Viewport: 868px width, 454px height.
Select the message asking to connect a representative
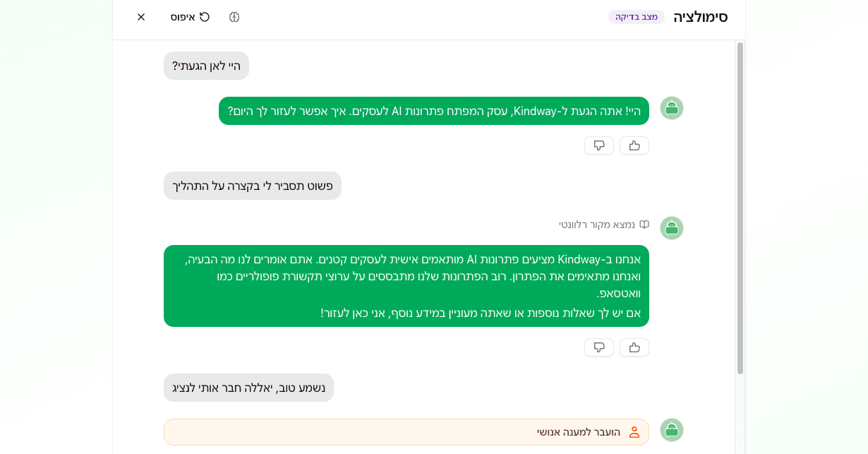[x=248, y=388]
